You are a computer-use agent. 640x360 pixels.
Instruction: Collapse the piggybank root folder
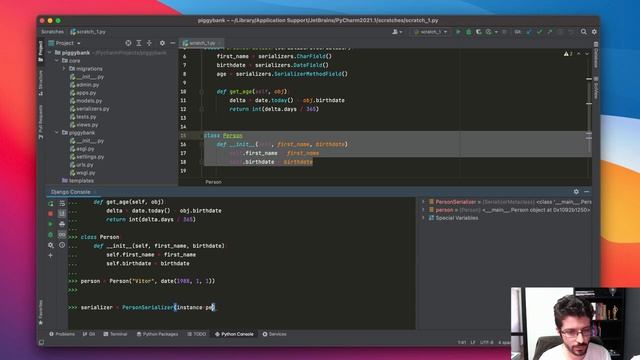pyautogui.click(x=50, y=53)
